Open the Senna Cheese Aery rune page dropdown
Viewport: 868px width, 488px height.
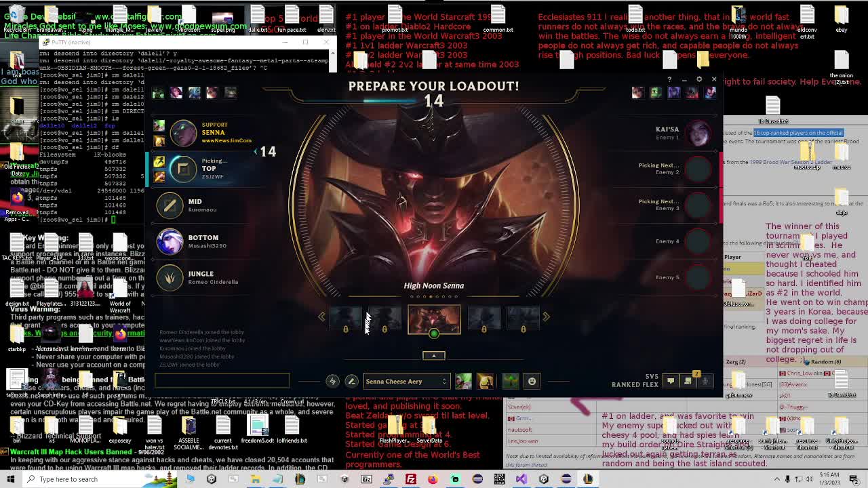(406, 382)
